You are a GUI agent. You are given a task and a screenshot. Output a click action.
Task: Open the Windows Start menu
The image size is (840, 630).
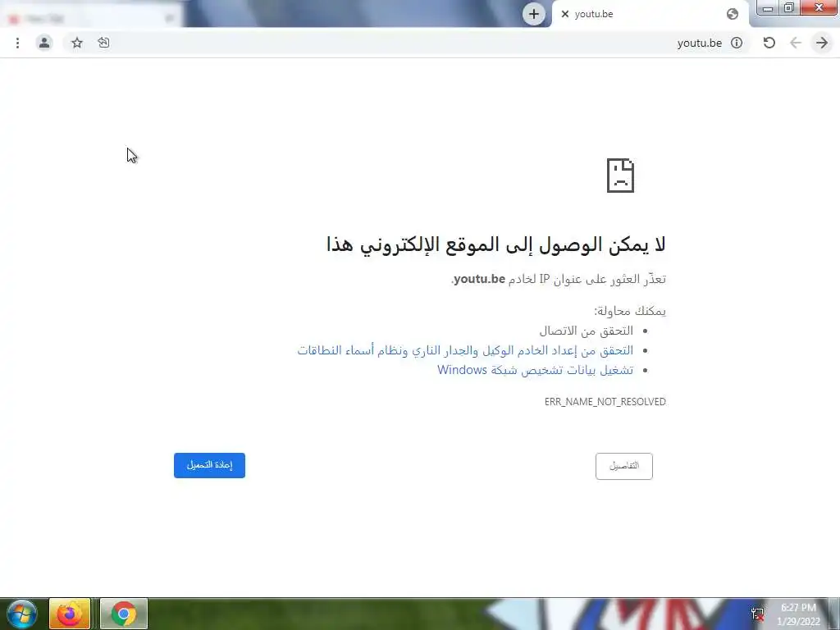pyautogui.click(x=21, y=614)
